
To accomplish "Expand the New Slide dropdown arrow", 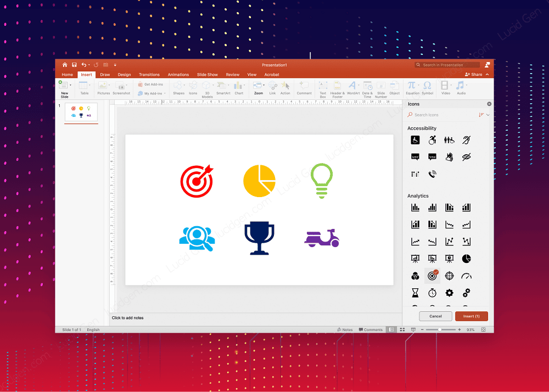I will pos(71,85).
